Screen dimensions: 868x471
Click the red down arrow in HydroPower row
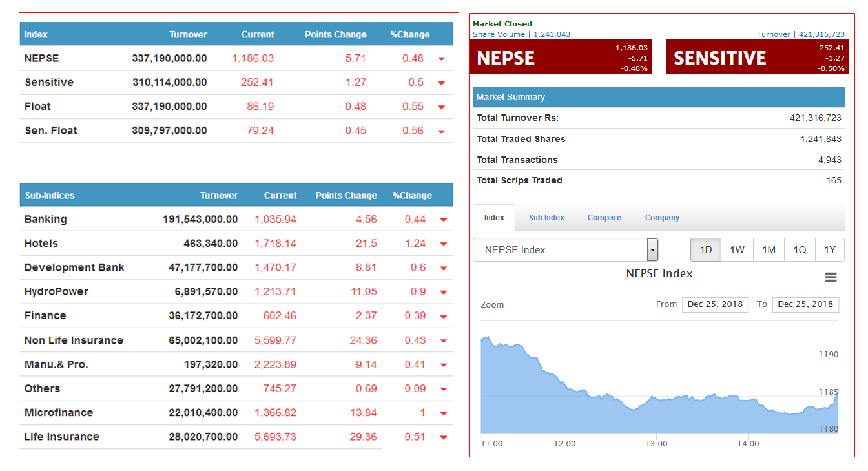444,292
